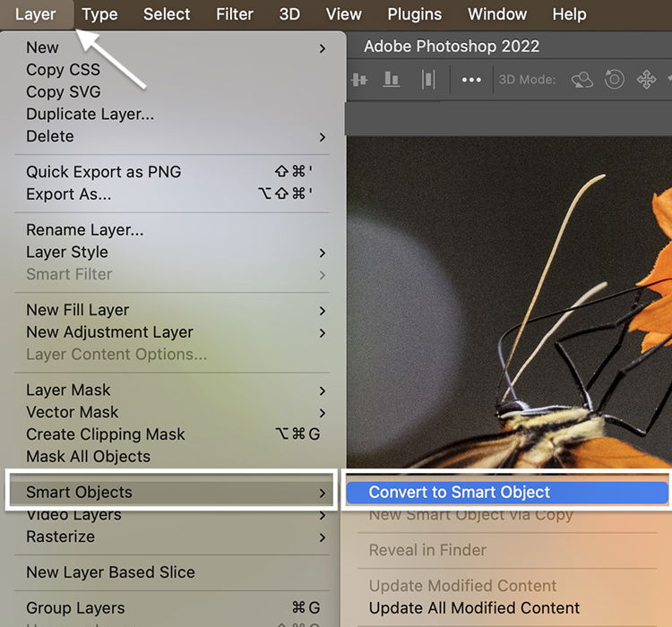
Task: Open the Filter menu
Action: [x=237, y=14]
